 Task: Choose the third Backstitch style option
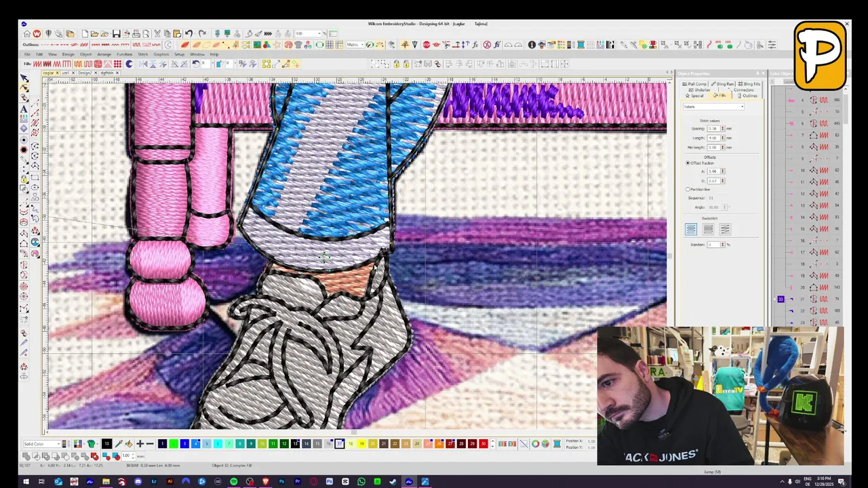coord(725,229)
